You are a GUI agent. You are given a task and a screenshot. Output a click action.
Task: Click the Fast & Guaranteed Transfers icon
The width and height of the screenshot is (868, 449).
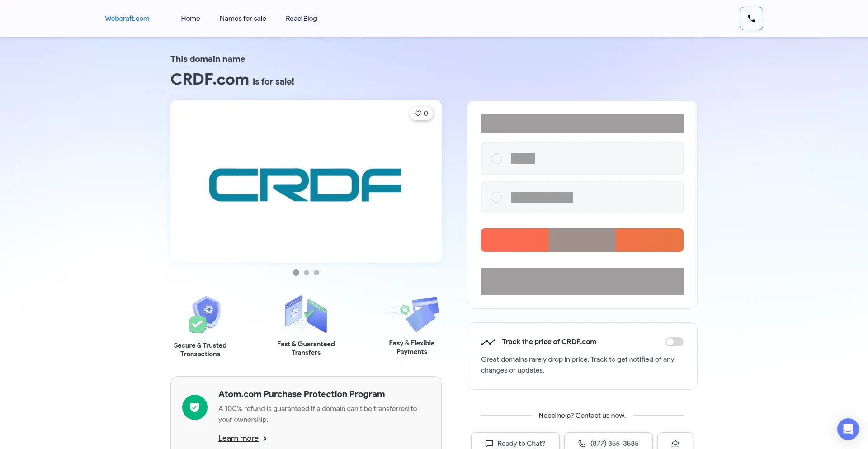click(306, 314)
